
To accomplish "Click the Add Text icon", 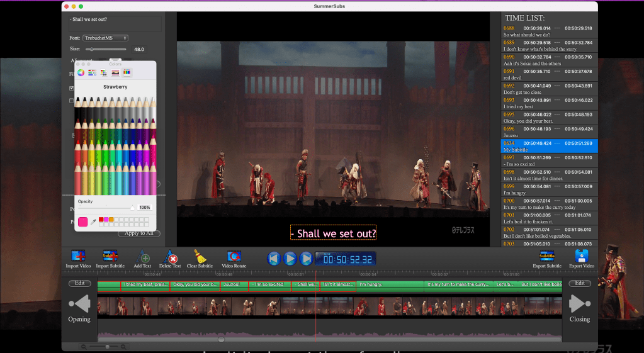I will [142, 256].
